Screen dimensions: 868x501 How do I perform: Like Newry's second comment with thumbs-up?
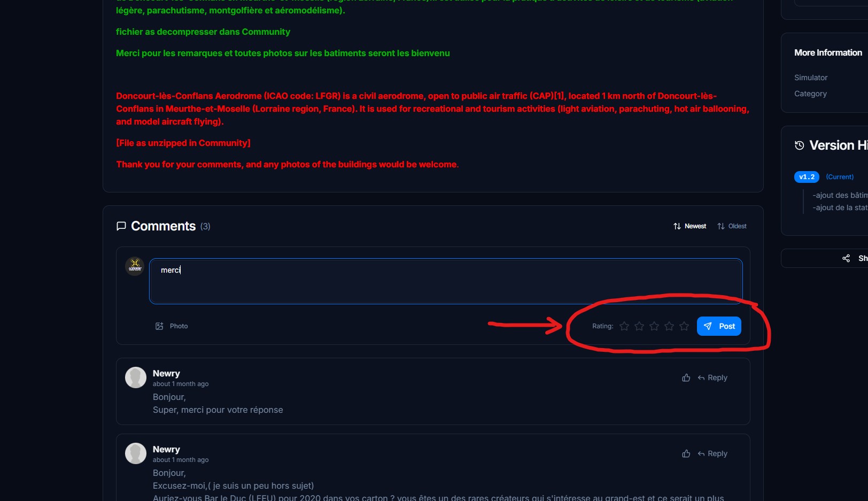click(x=686, y=453)
